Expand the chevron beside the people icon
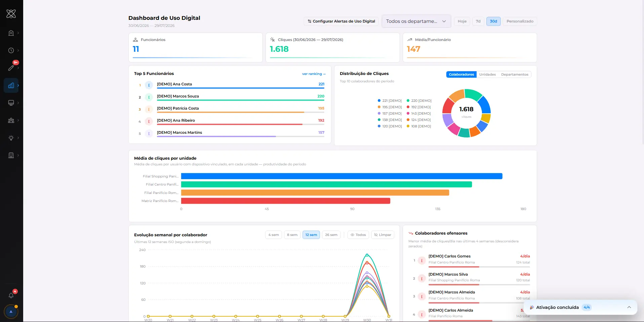 (18, 120)
